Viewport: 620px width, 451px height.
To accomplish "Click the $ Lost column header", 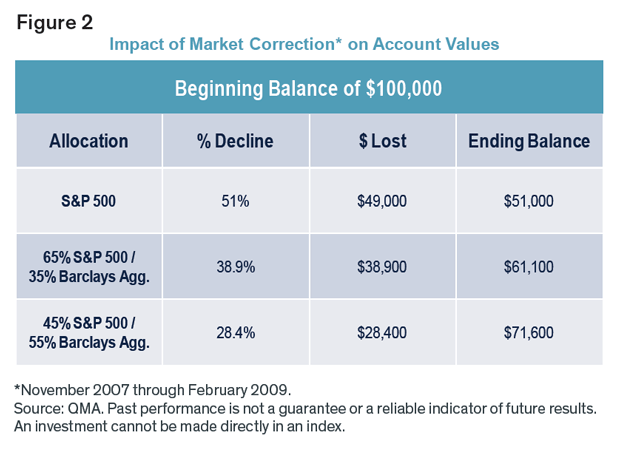I will click(382, 141).
